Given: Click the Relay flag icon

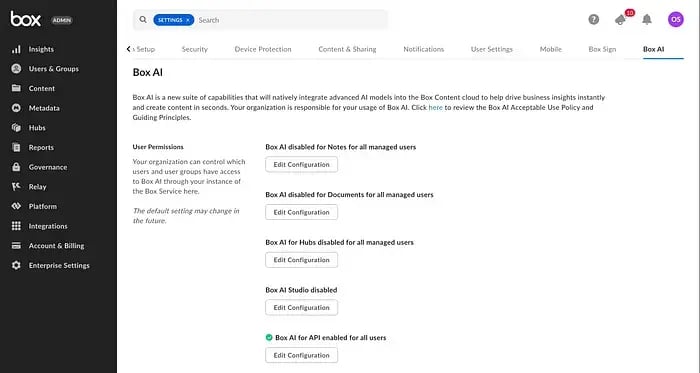Looking at the screenshot, I should (16, 186).
